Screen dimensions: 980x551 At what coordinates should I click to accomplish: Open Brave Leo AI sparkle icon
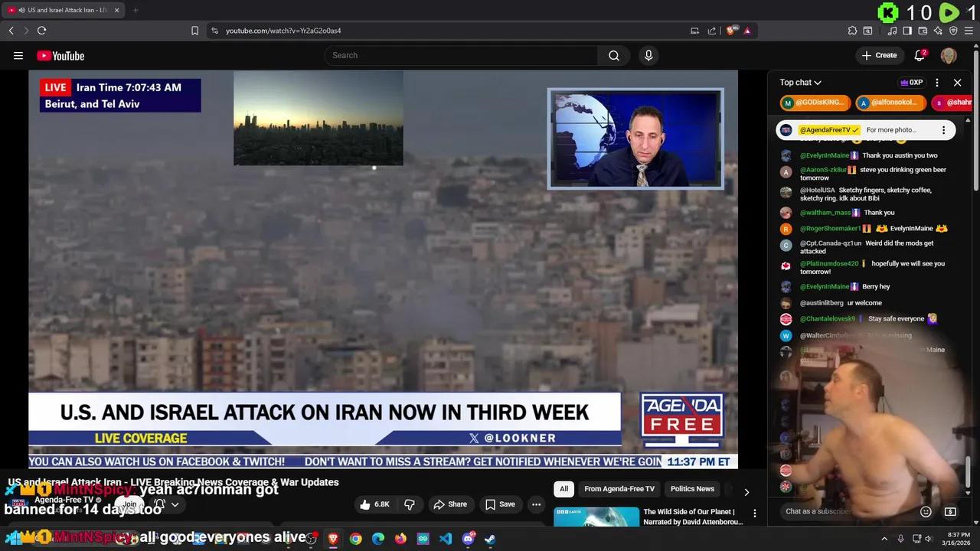[938, 31]
